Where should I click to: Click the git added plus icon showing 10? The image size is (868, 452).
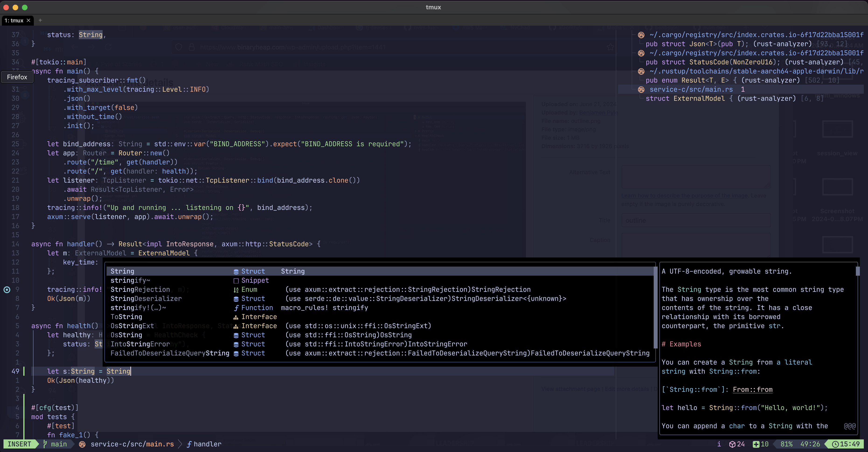[x=756, y=444]
